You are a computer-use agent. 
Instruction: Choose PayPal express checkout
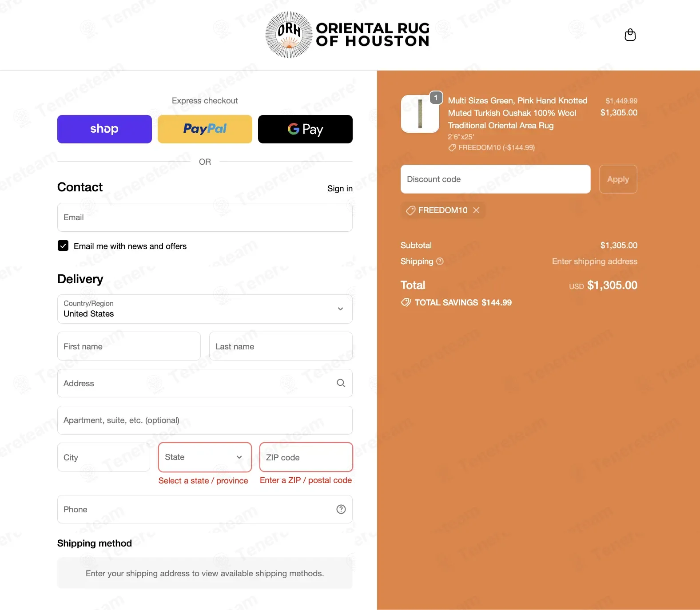pos(205,129)
